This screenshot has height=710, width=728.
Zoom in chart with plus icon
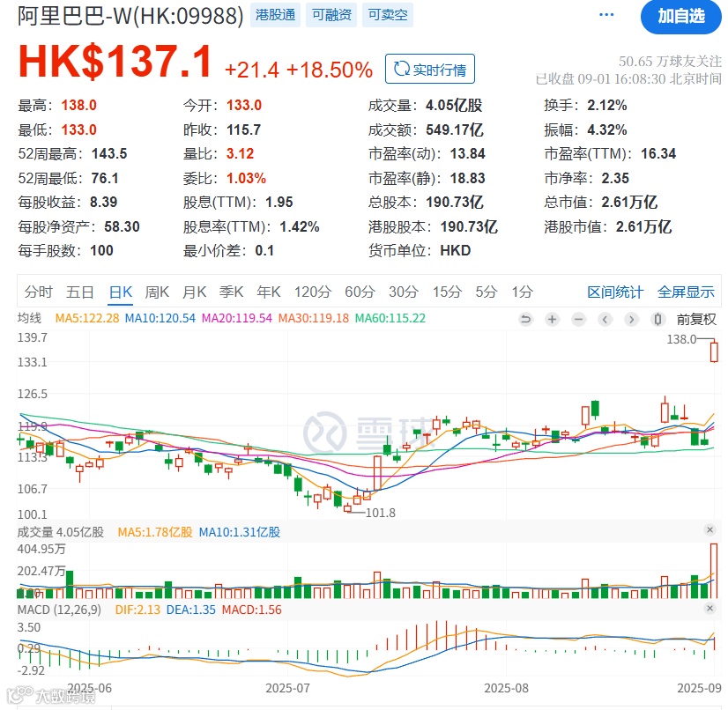pyautogui.click(x=552, y=319)
